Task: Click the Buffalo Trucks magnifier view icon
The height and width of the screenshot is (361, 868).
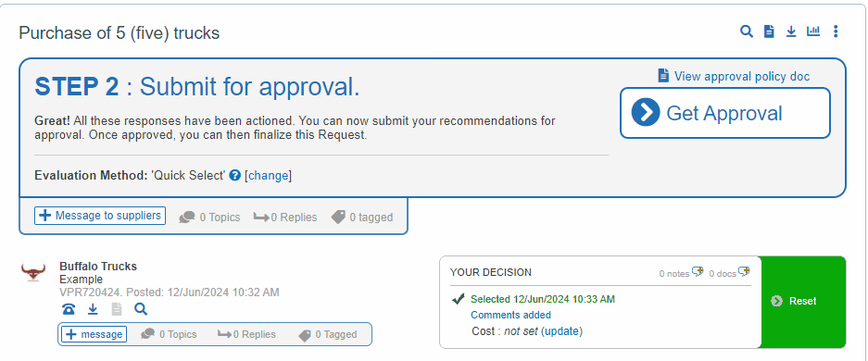Action: click(x=141, y=309)
